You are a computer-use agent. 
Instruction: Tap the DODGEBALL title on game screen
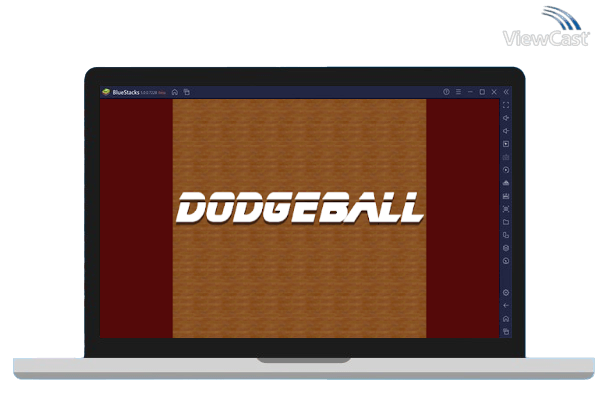[x=299, y=208]
